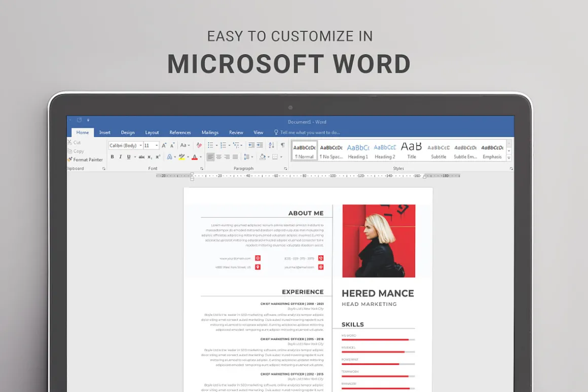Activate Format Painter
The height and width of the screenshot is (392, 588).
[x=85, y=160]
